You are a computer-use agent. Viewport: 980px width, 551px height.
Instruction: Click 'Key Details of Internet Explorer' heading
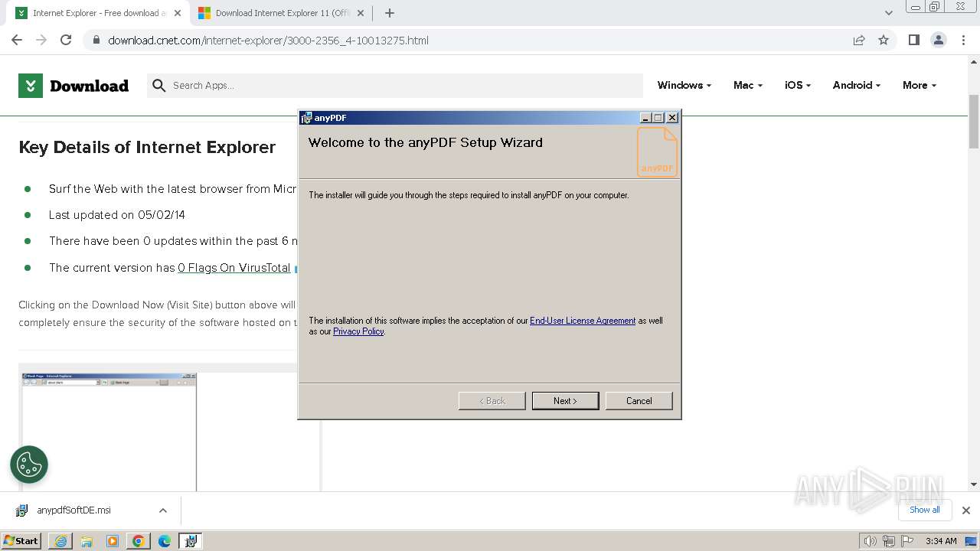(x=147, y=148)
